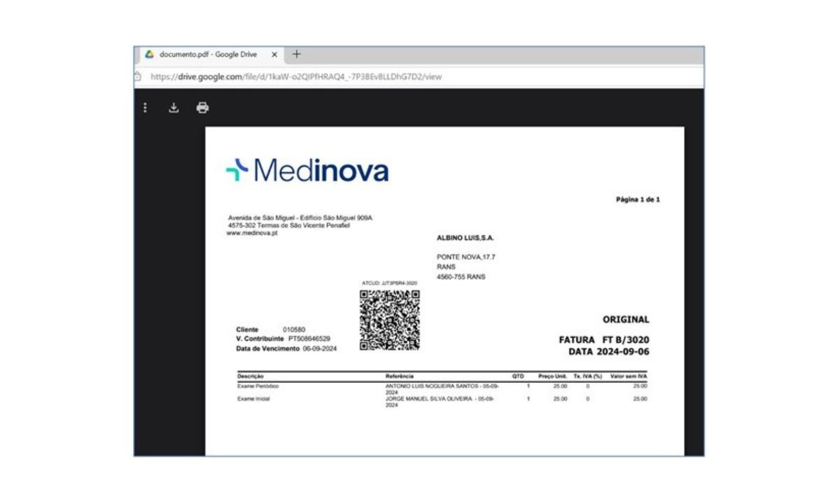
Task: Click the Referência column header
Action: (400, 377)
